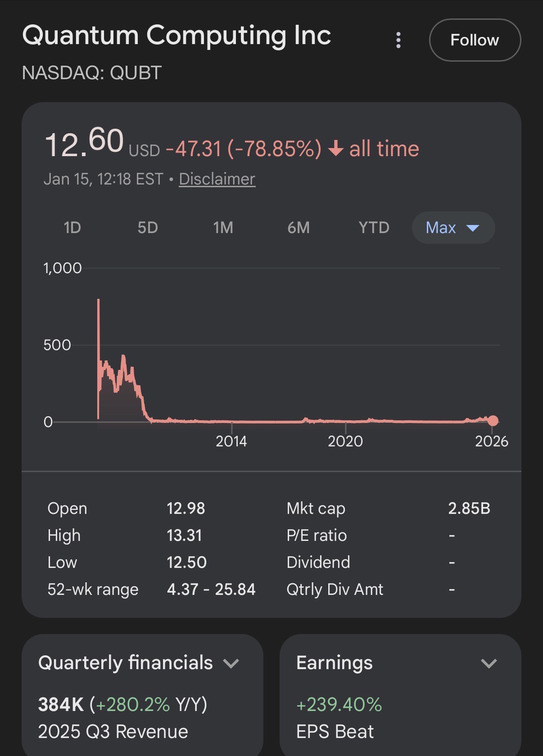Click the current price dot on chart
This screenshot has width=543, height=756.
coord(493,421)
